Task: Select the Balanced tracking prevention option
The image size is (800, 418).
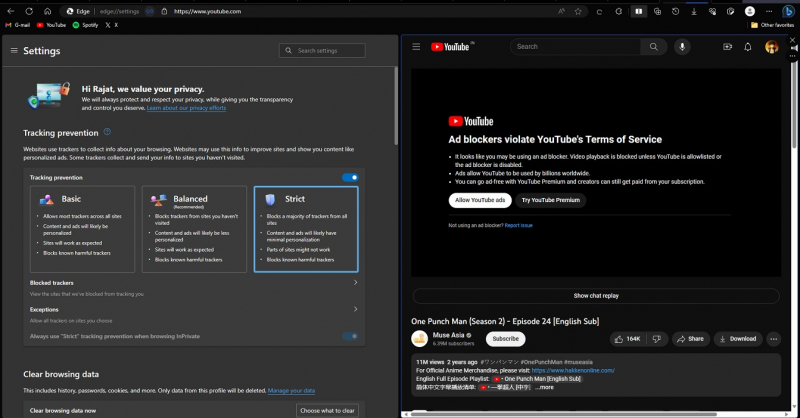Action: (195, 229)
